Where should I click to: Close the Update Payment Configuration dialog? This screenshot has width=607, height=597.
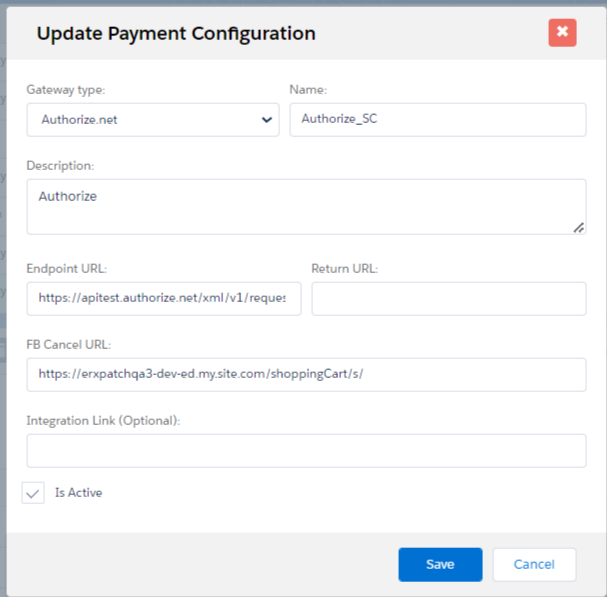pos(562,33)
